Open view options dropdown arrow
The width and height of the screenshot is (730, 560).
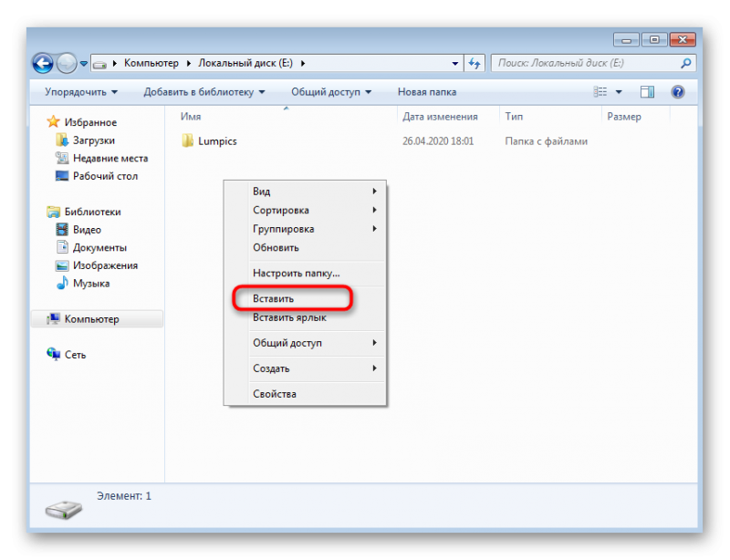tap(619, 92)
